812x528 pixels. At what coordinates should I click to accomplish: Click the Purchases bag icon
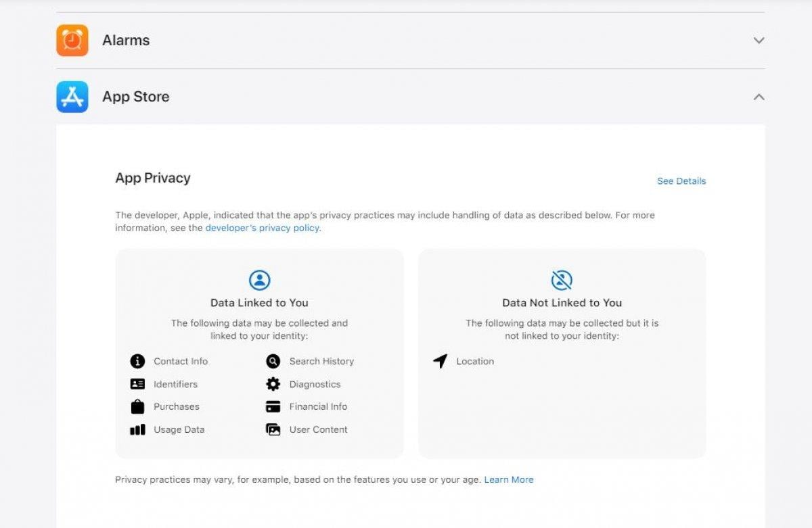tap(137, 407)
